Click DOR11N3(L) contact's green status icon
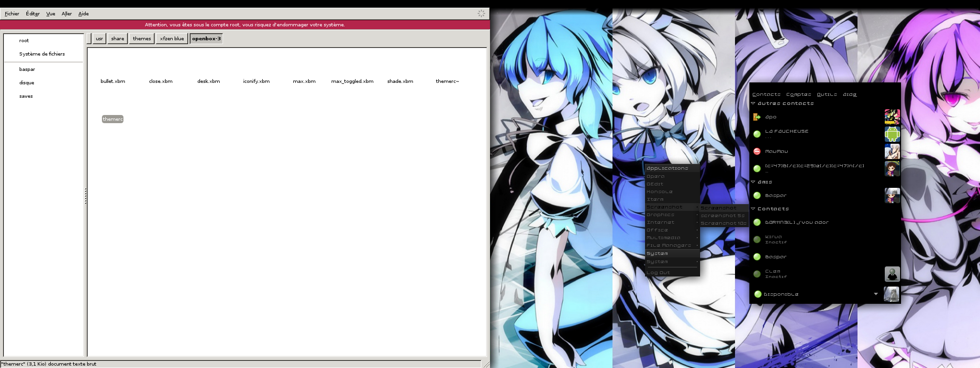The image size is (980, 368). (757, 222)
